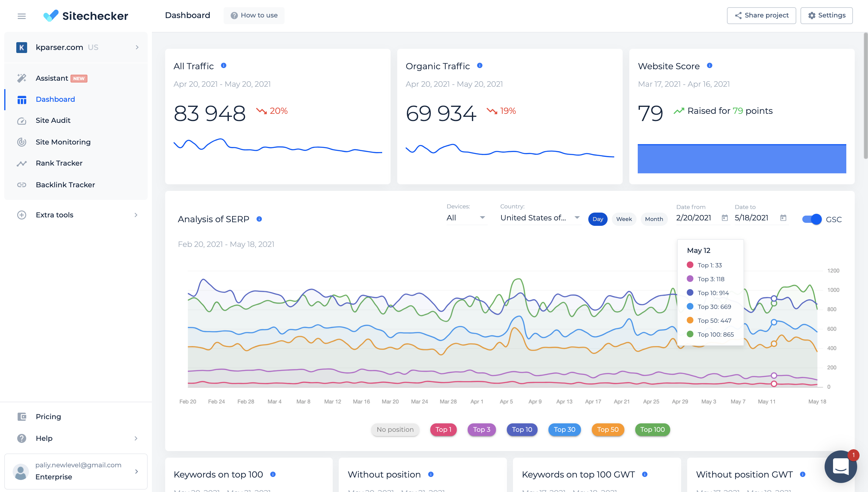The height and width of the screenshot is (492, 868).
Task: Click Keywords on top 100 GWT info icon
Action: pyautogui.click(x=645, y=475)
